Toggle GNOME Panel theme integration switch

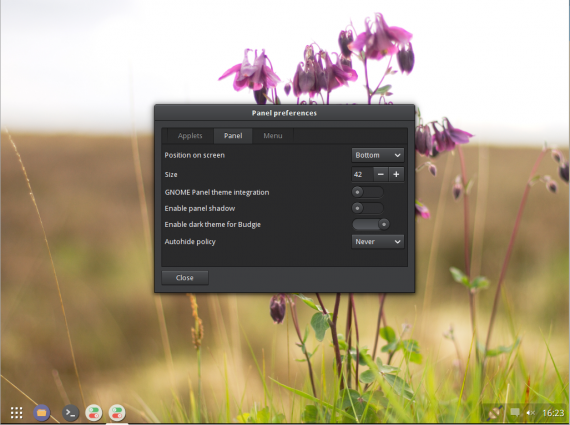point(368,192)
